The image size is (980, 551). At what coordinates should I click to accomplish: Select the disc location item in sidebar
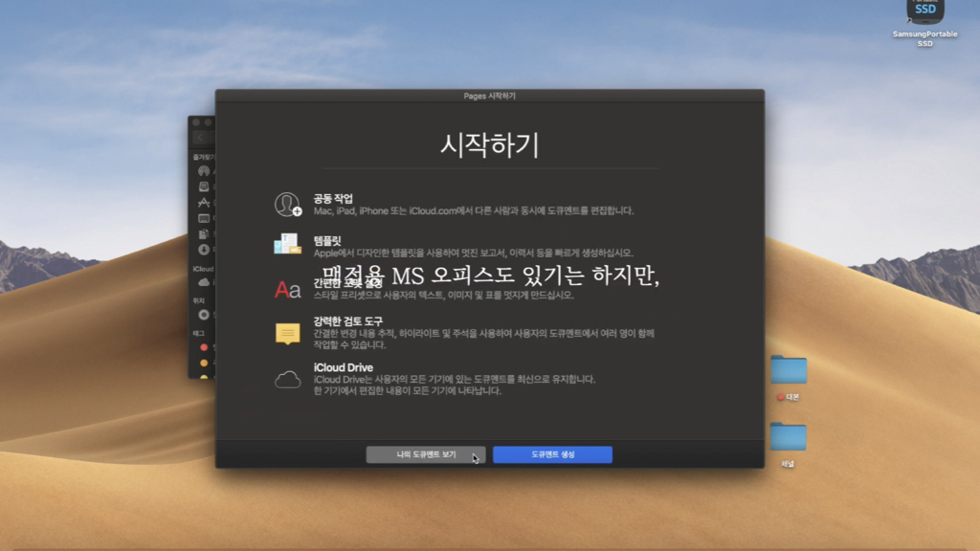click(204, 315)
